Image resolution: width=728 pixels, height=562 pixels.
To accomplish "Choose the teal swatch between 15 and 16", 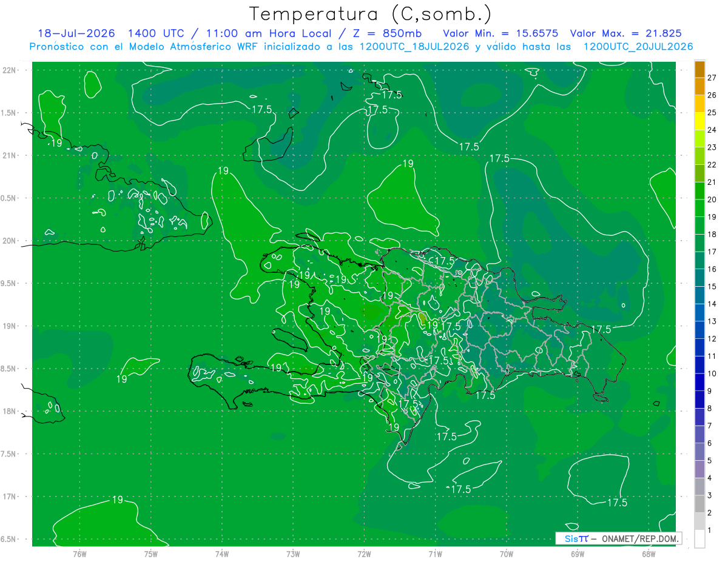I will [699, 278].
